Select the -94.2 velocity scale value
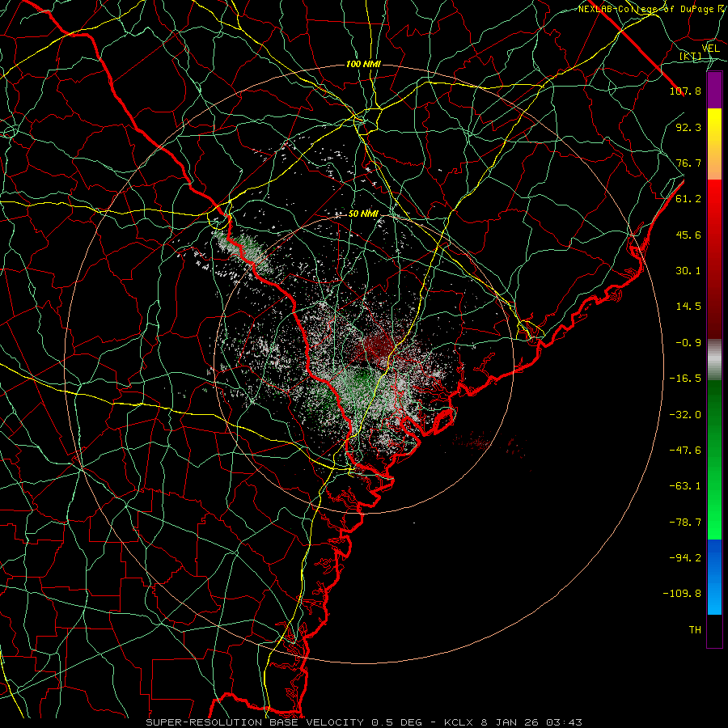 tap(685, 557)
